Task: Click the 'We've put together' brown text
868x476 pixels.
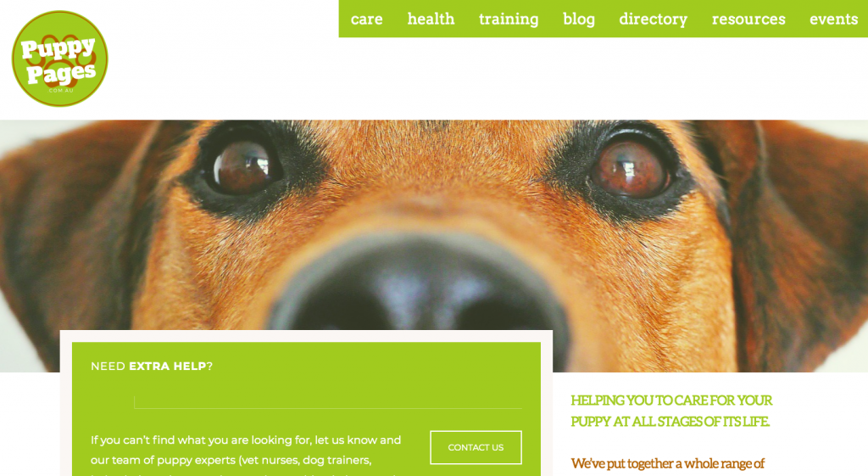Action: tap(667, 463)
